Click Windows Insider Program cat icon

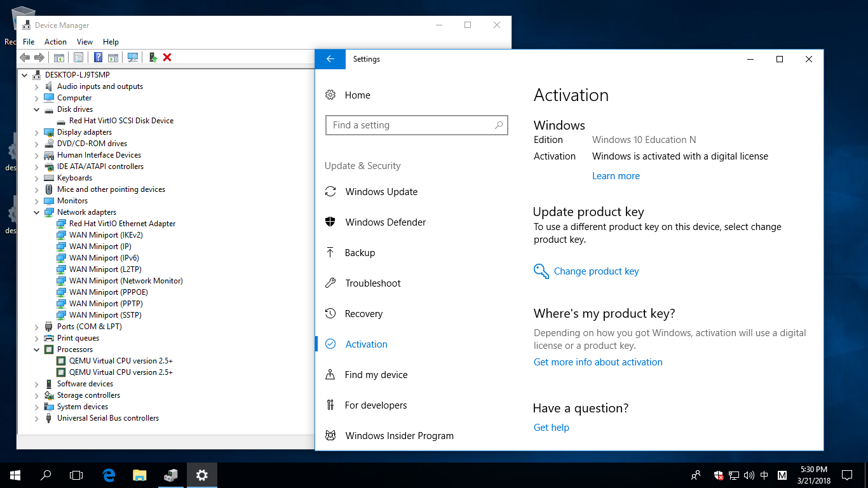(x=330, y=436)
